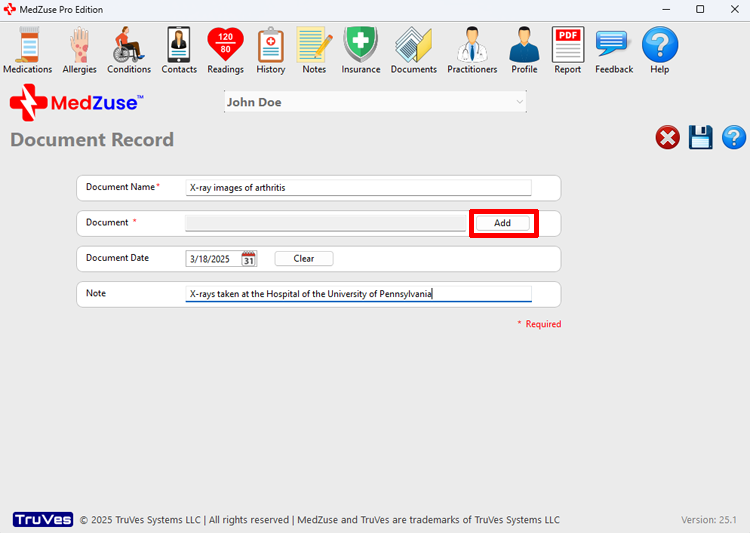Screen dimensions: 750x533
Task: Expand the John Doe profile dropdown
Action: click(519, 102)
